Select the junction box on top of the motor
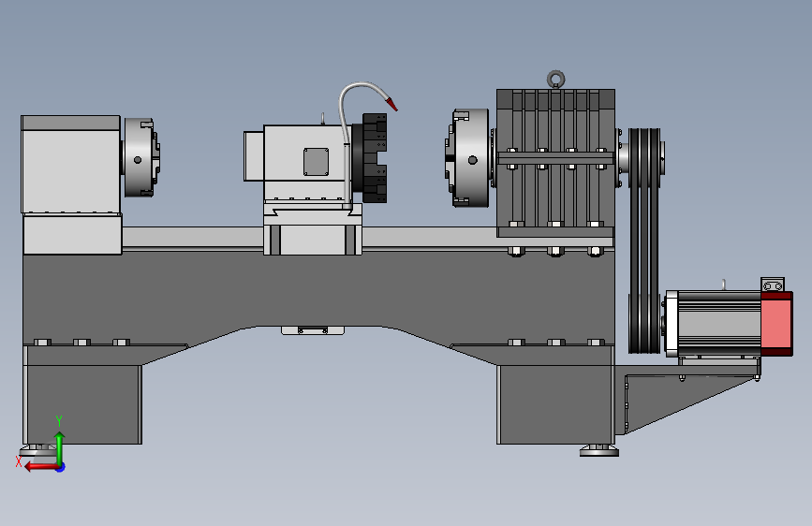The height and width of the screenshot is (526, 812). coord(773,285)
